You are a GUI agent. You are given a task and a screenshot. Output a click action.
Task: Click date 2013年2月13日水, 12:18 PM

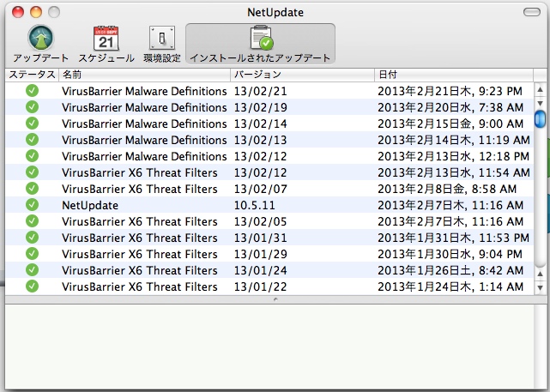[454, 156]
